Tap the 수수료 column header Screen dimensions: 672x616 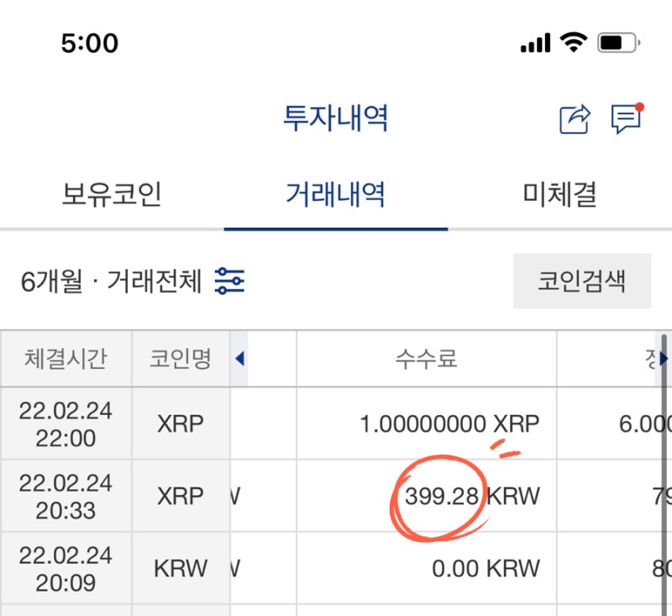coord(427,358)
